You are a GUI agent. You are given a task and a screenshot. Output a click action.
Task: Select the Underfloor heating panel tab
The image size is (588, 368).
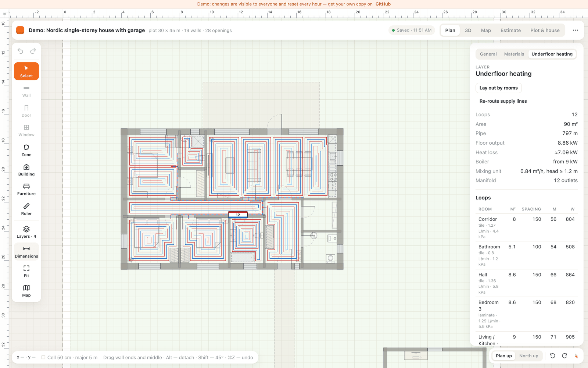[552, 54]
